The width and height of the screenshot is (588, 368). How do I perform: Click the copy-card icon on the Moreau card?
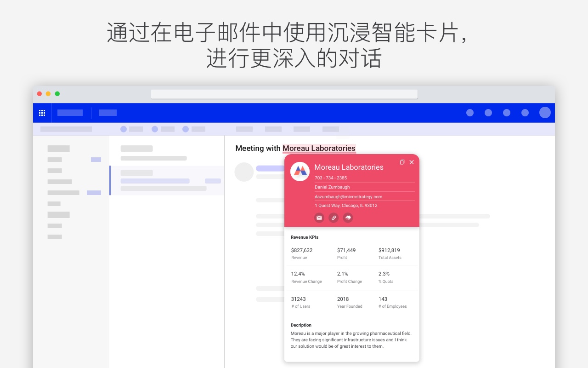click(402, 162)
